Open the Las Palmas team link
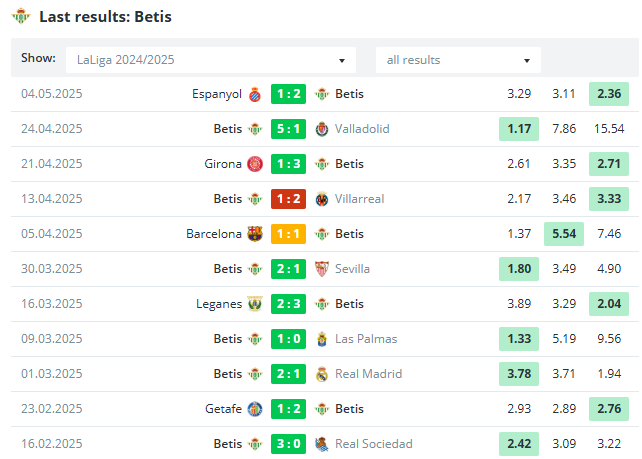This screenshot has height=459, width=642. point(366,339)
